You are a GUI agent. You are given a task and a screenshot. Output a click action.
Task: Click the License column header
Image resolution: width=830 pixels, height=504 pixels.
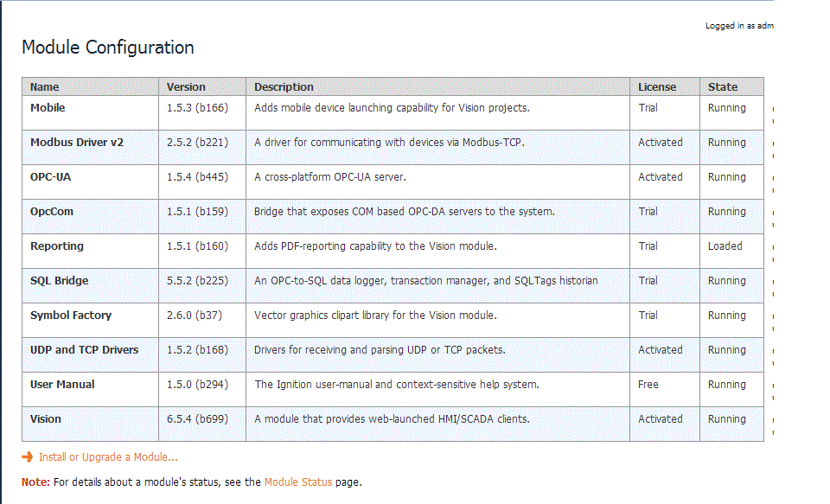pos(657,86)
